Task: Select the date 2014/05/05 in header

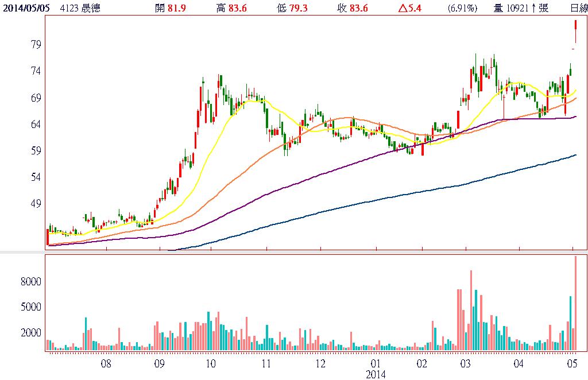Action: coord(25,8)
